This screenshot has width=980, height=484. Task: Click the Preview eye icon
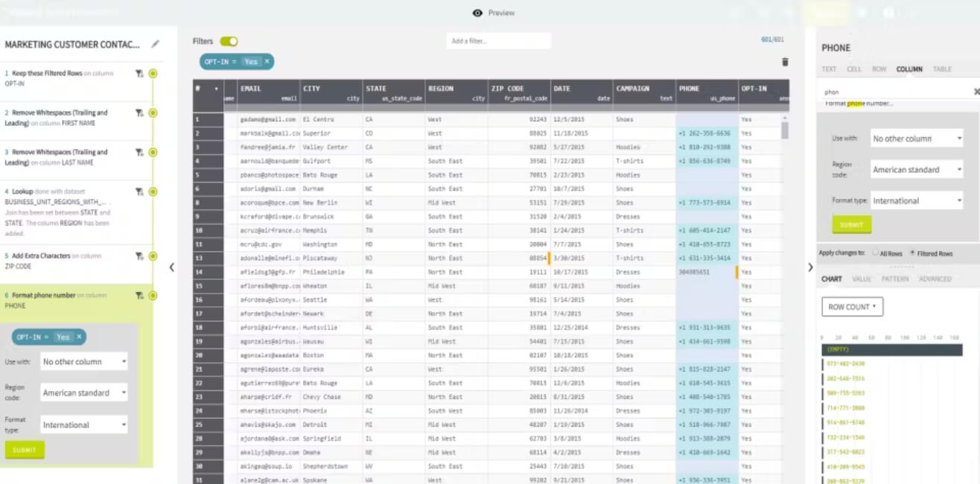coord(477,13)
